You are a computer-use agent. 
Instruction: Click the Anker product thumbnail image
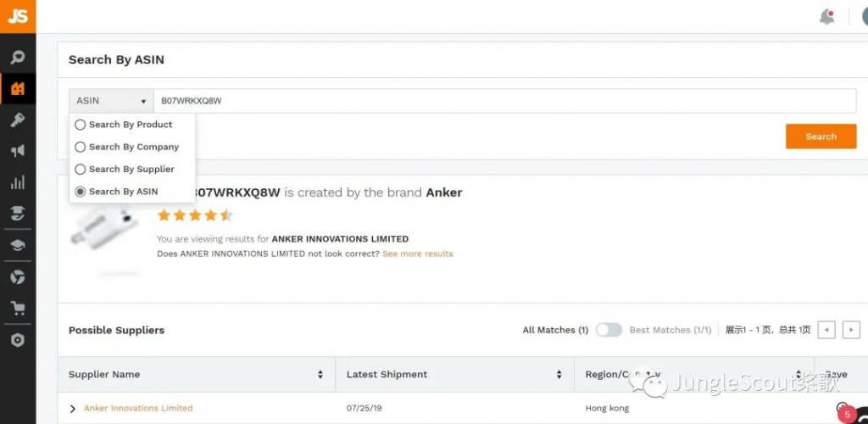tap(106, 232)
